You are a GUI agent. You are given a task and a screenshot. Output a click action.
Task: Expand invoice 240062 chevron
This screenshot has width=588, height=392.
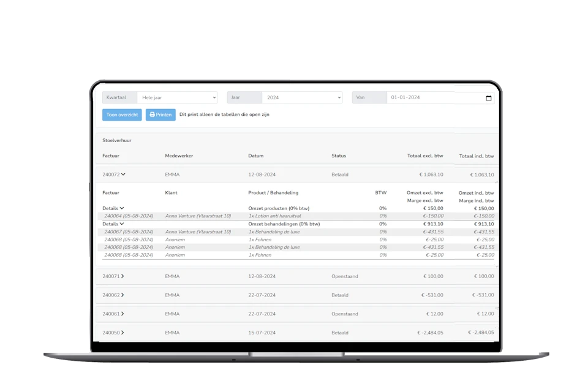[x=123, y=295]
